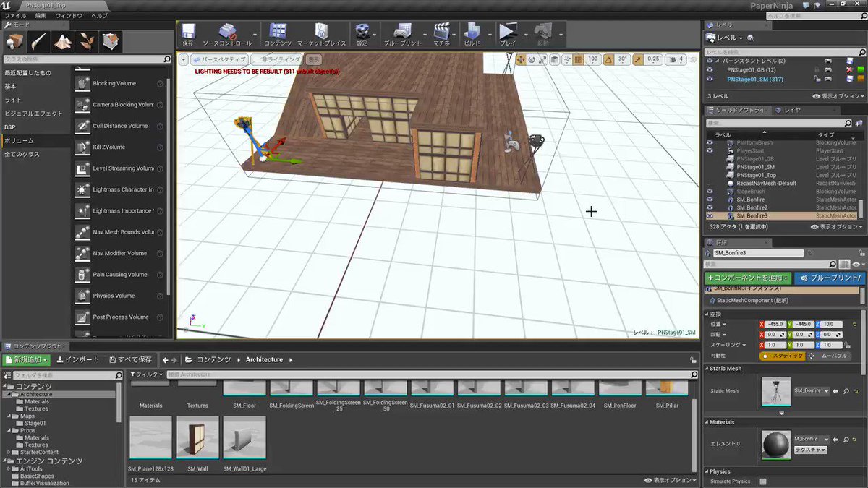Image resolution: width=868 pixels, height=488 pixels.
Task: Click the green level color swatch for PNStage01_GB
Action: [861, 69]
